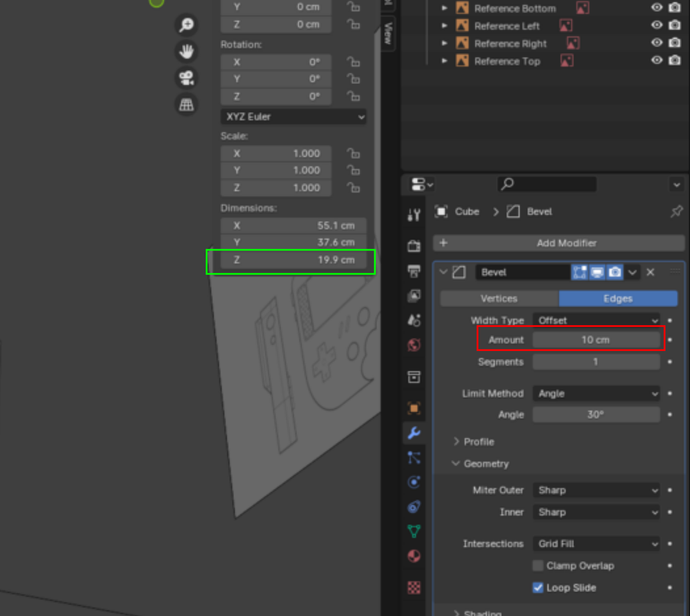Enable Clamp Overlap for the bevel

tap(537, 565)
